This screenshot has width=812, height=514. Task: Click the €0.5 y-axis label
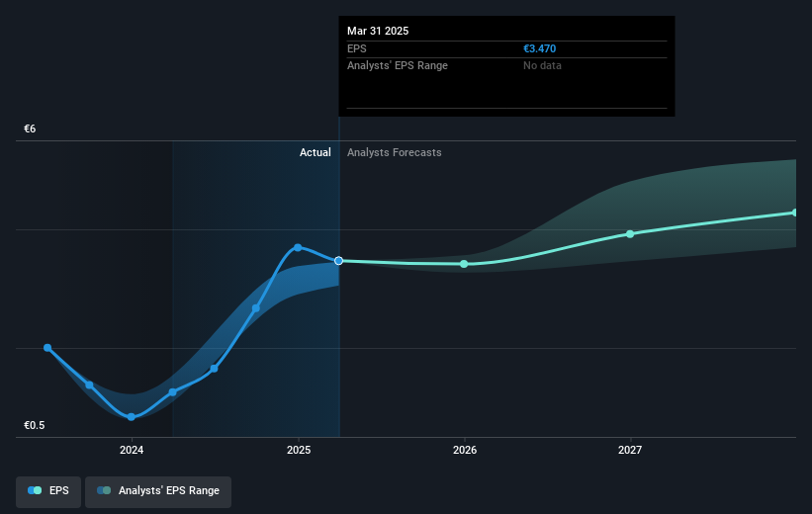tap(35, 425)
